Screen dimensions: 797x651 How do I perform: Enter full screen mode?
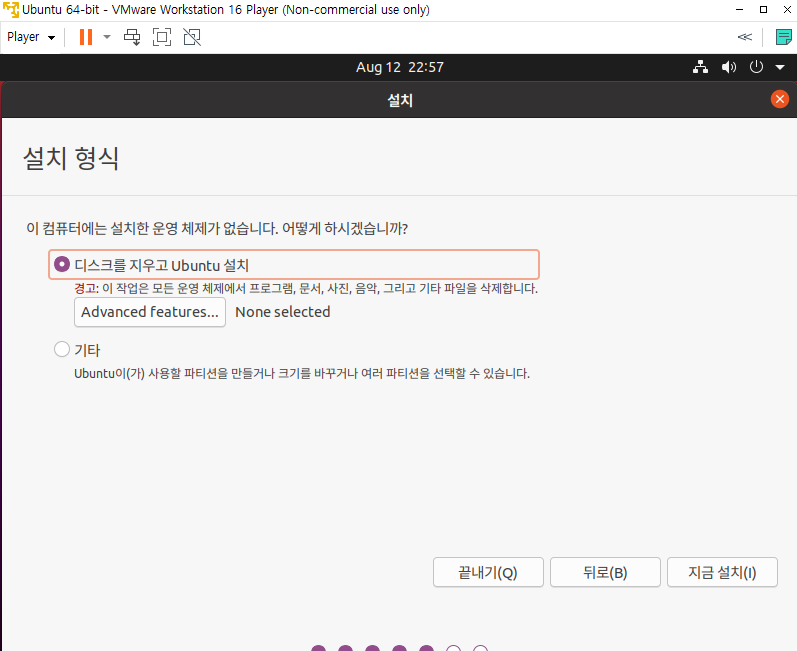162,37
